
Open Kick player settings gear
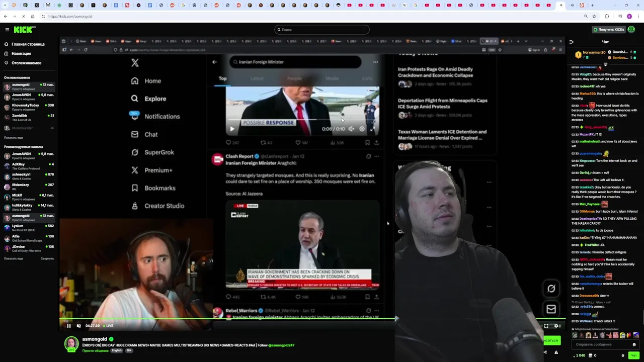[556, 326]
